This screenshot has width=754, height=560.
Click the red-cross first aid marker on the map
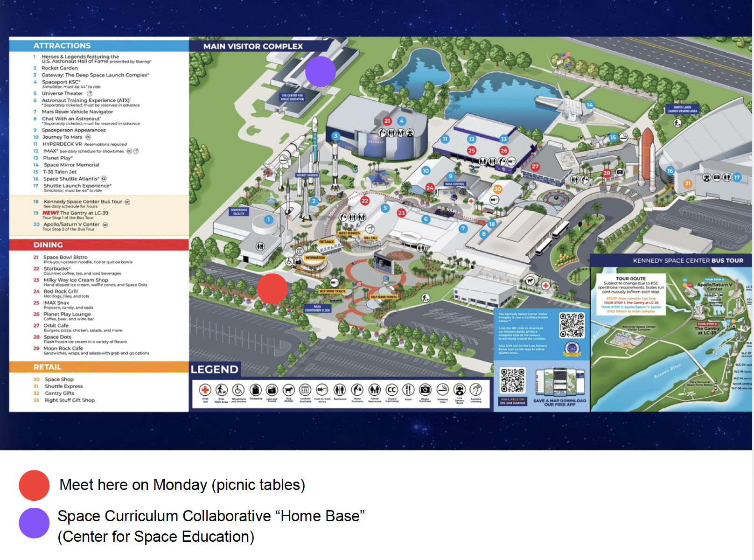545,285
